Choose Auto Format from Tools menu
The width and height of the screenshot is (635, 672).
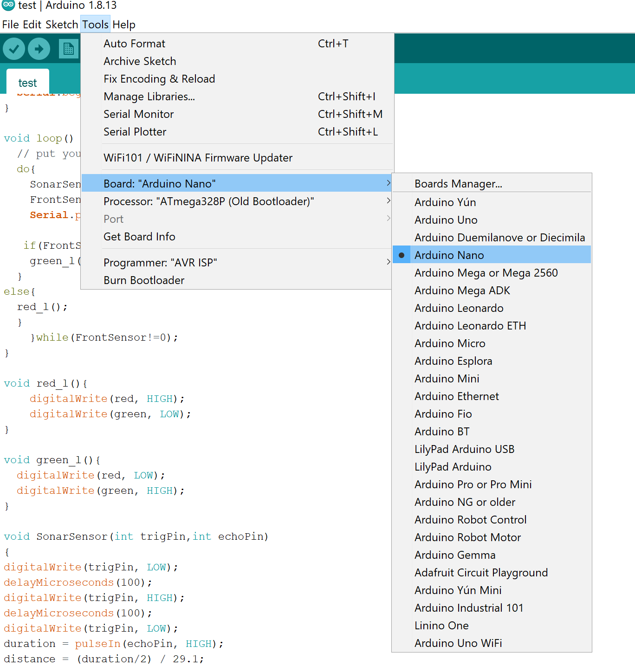(237, 44)
